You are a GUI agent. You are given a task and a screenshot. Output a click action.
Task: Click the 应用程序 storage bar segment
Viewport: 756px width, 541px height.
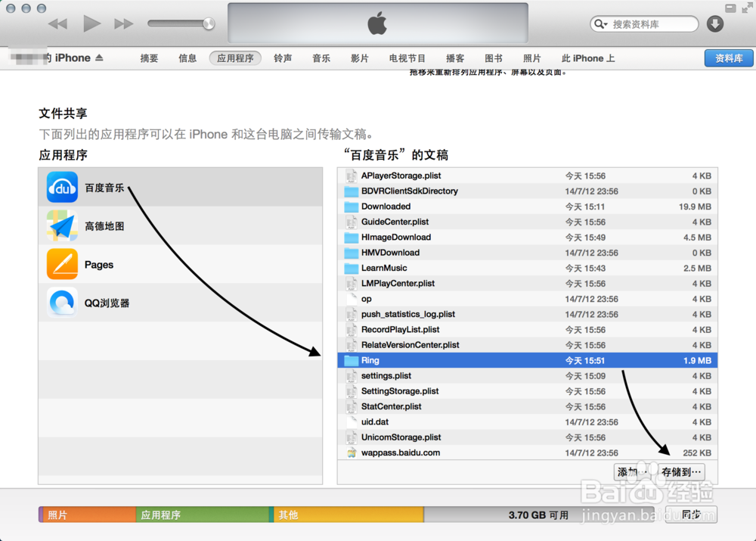[x=203, y=515]
